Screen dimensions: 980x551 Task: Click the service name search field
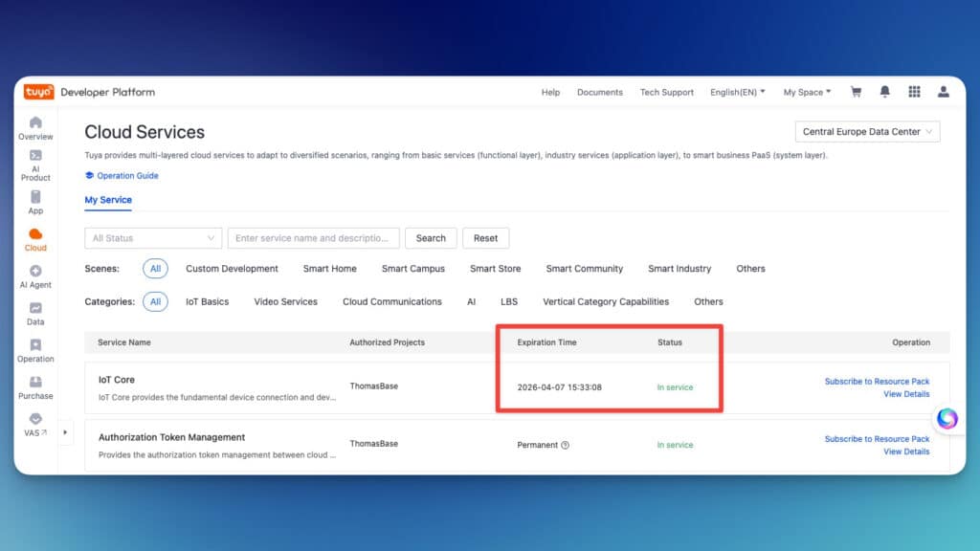coord(314,238)
